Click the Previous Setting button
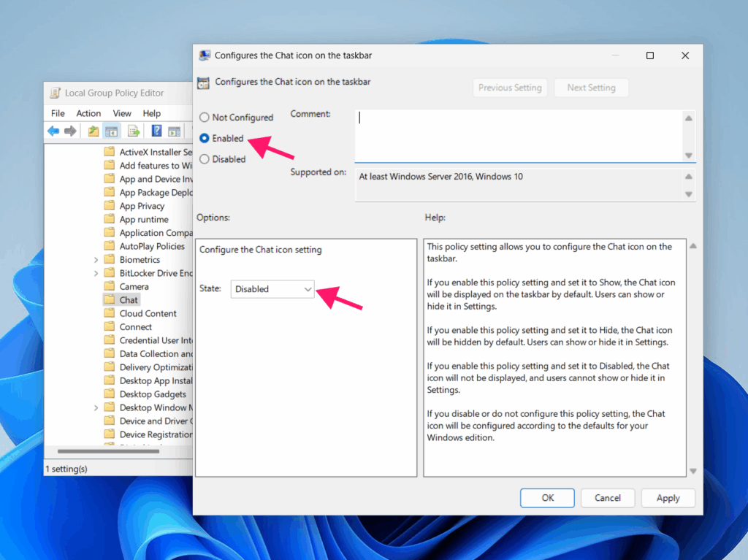 [510, 88]
